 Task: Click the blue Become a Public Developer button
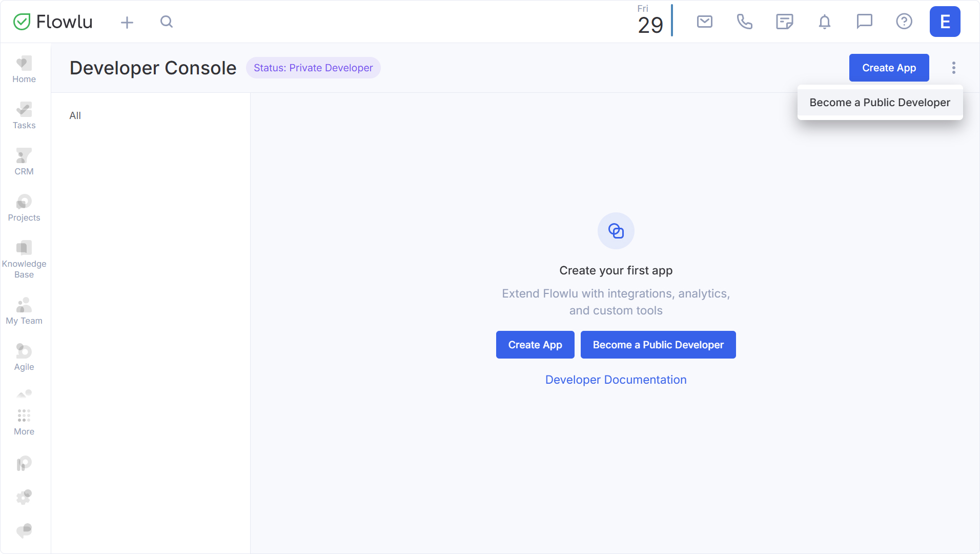658,345
